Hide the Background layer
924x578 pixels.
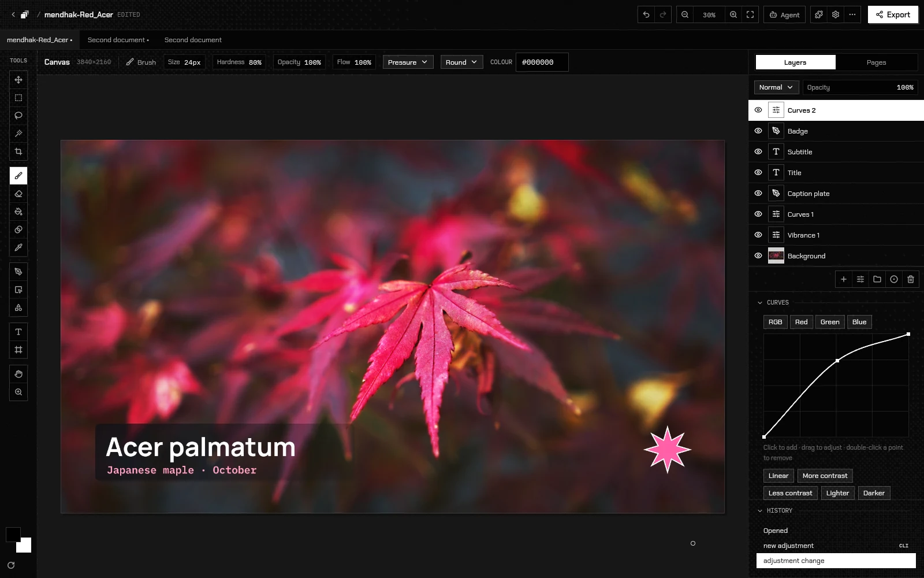[x=758, y=256]
